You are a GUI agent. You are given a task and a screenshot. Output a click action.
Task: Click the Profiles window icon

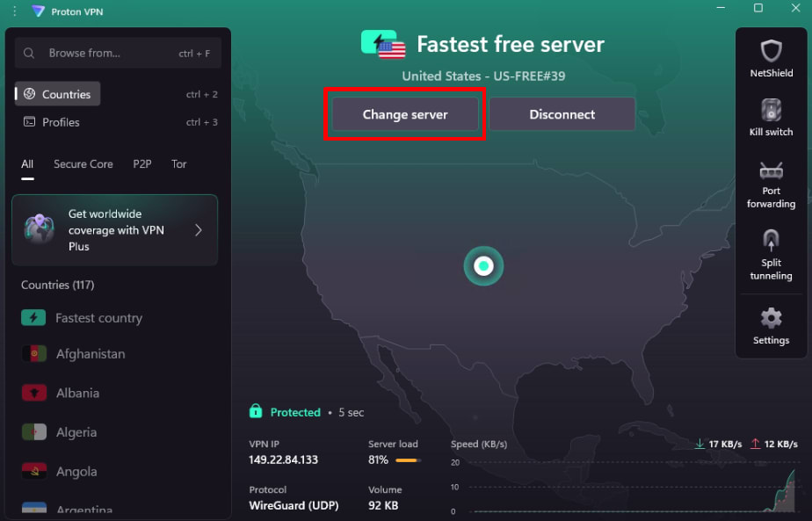30,122
